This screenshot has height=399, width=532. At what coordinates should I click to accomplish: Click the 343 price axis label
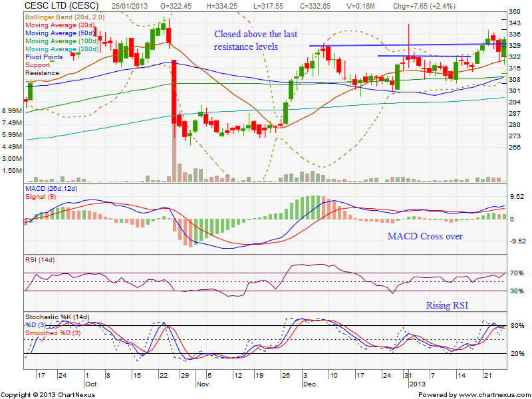(514, 23)
